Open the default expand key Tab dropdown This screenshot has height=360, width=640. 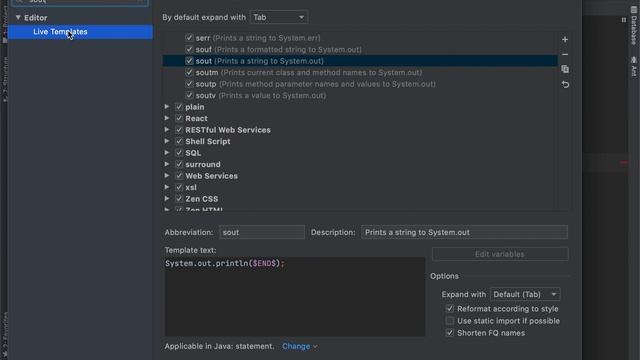tap(279, 17)
